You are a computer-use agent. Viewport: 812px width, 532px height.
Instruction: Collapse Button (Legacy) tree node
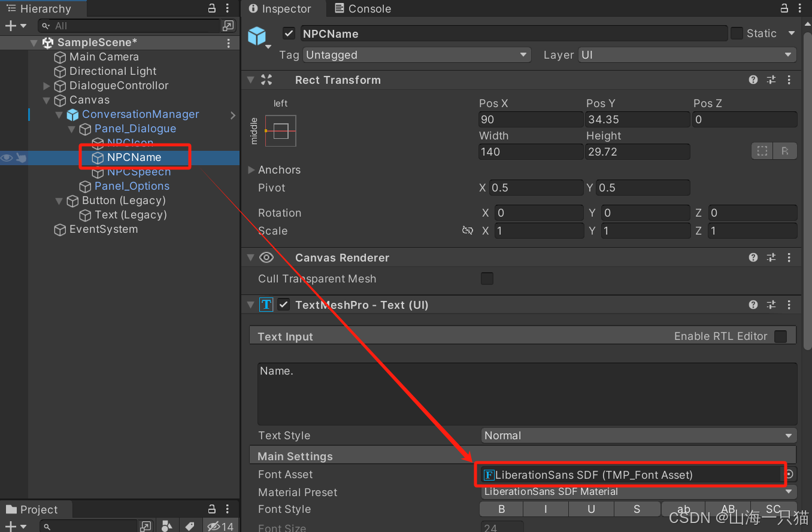59,201
